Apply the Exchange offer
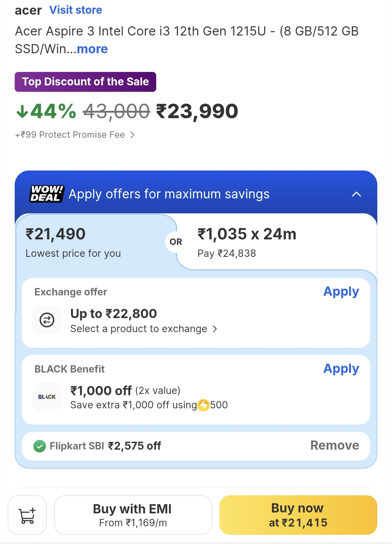This screenshot has height=544, width=392. tap(341, 292)
